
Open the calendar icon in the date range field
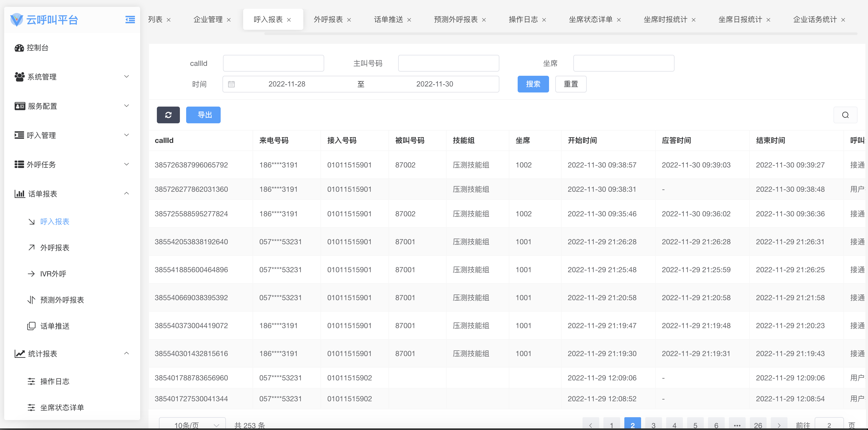pos(231,84)
